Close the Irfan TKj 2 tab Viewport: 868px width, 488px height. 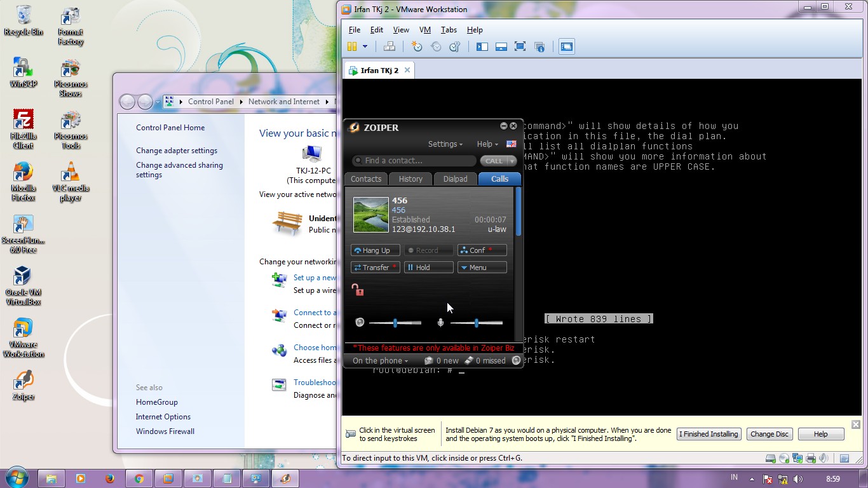(407, 70)
